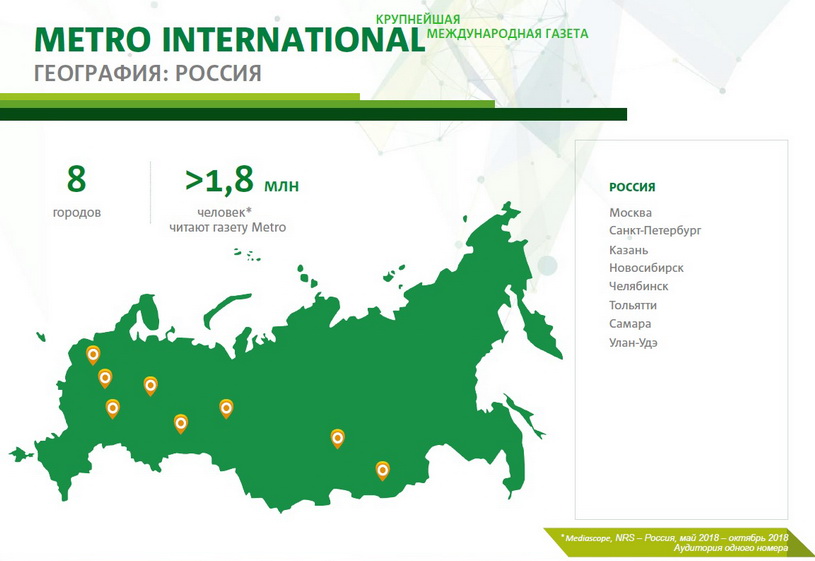This screenshot has height=561, width=815.
Task: Select Санкт-Петербург in the city list
Action: [x=655, y=230]
